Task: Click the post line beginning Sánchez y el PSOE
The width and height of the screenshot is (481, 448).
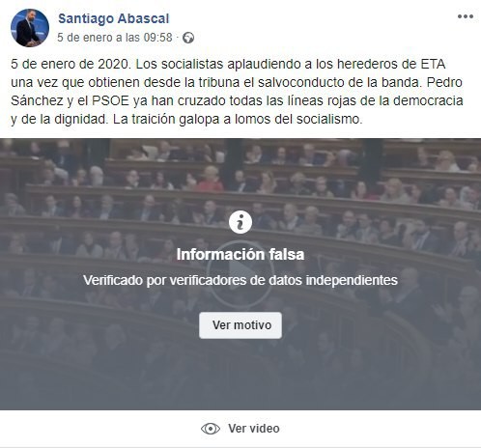Action: (x=237, y=100)
